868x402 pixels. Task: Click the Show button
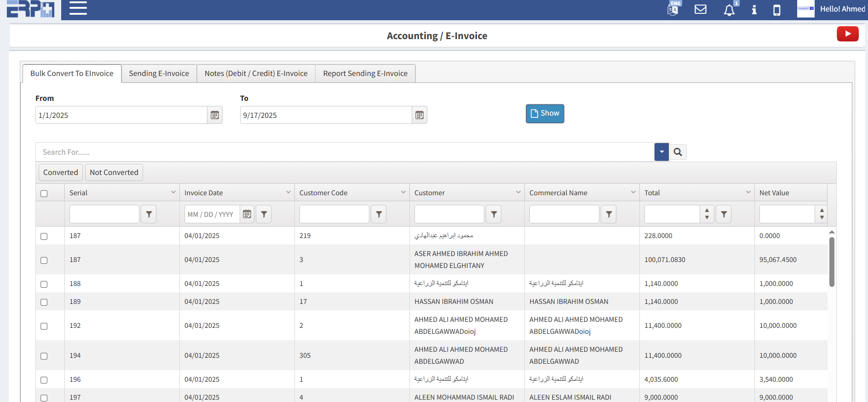pos(545,114)
